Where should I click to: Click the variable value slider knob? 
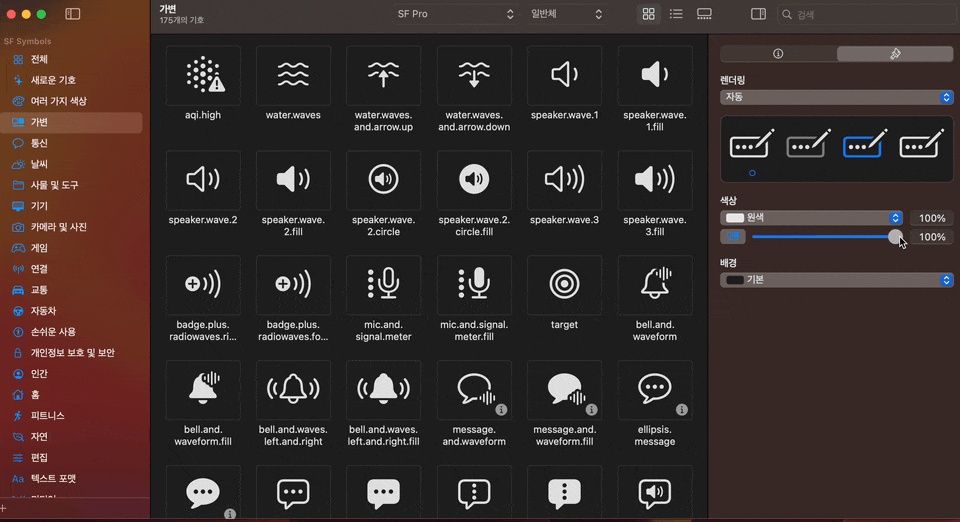[895, 237]
